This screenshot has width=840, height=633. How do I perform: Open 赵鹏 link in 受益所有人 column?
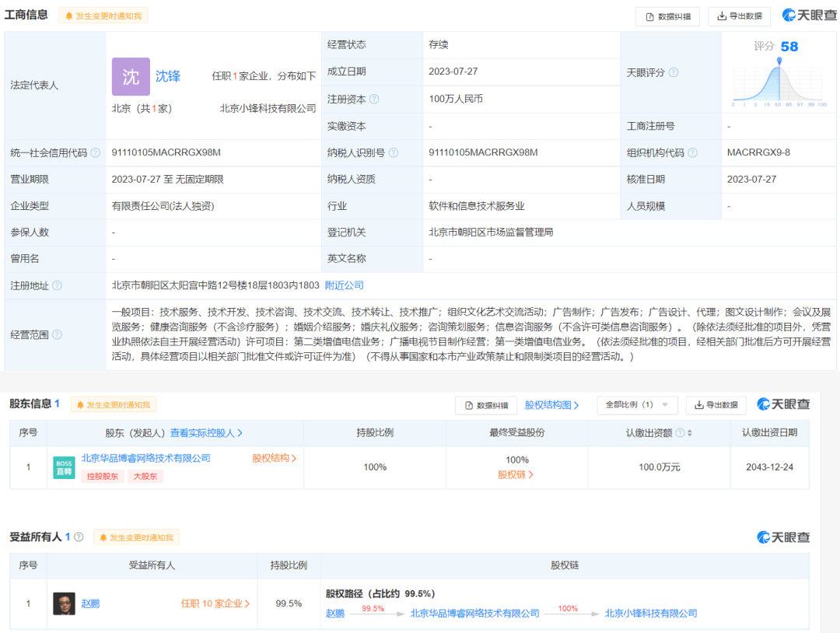pos(90,603)
